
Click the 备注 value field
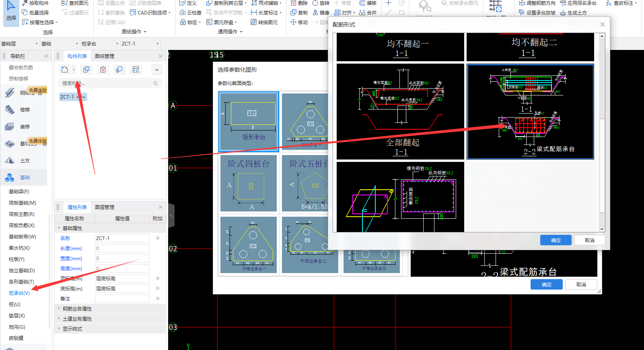122,298
